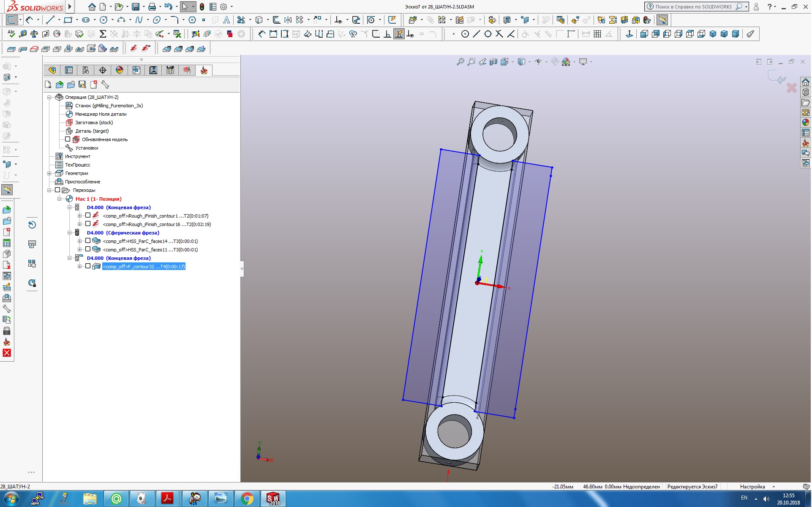The width and height of the screenshot is (812, 507).
Task: Click the search SOLIDWORKS help field
Action: point(693,7)
